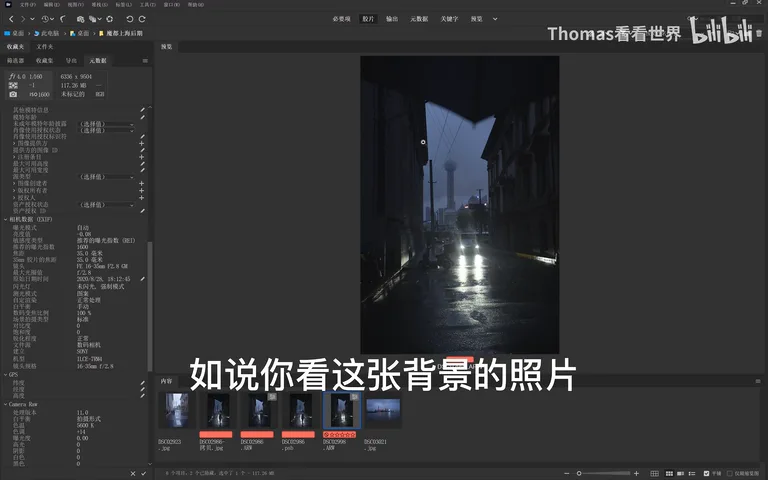This screenshot has width=768, height=480.
Task: Toggle the 平铺 checkbox
Action: tap(706, 474)
